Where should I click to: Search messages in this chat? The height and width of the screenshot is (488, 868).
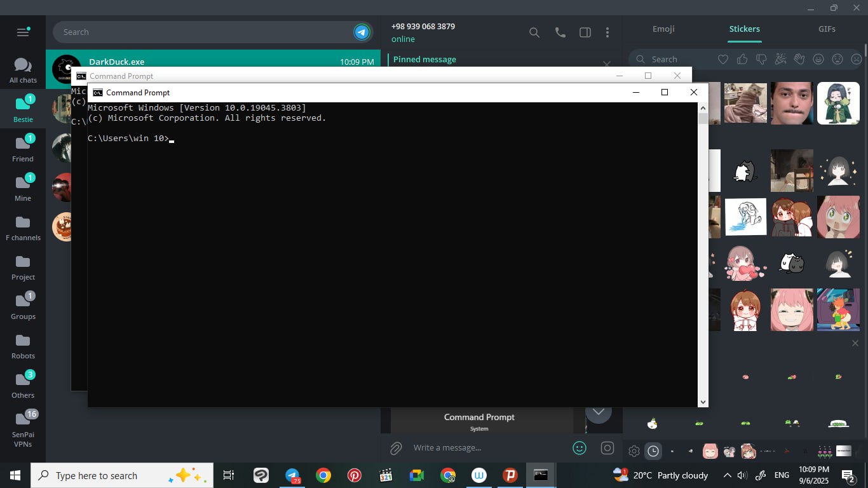pos(534,32)
